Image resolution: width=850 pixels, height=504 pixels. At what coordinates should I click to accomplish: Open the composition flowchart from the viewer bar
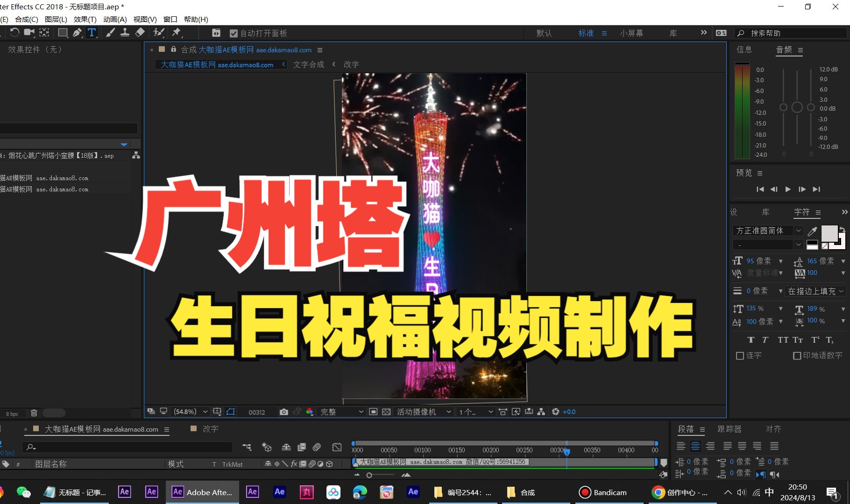click(x=541, y=412)
